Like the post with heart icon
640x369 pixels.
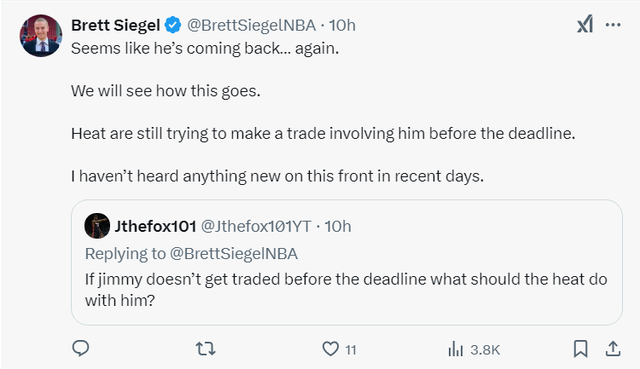click(330, 349)
